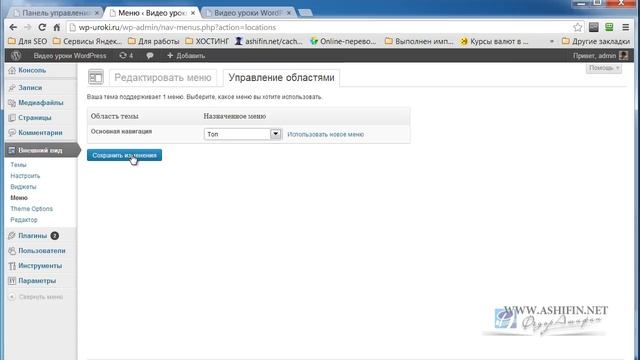The image size is (640, 360).
Task: Switch to the Редактировать меню tab
Action: 163,78
